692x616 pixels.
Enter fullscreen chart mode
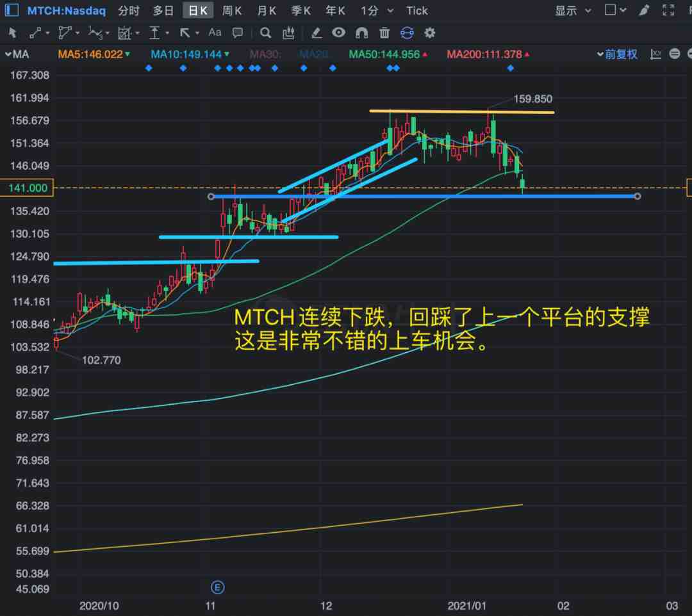(668, 10)
